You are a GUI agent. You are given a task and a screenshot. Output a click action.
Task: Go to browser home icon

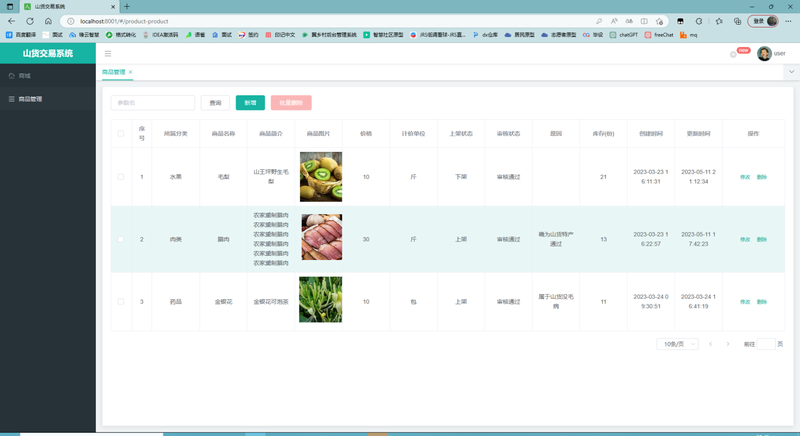pyautogui.click(x=48, y=21)
